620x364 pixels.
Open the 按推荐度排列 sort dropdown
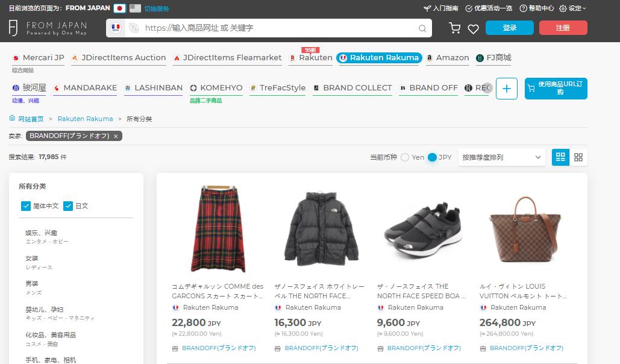[x=501, y=157]
